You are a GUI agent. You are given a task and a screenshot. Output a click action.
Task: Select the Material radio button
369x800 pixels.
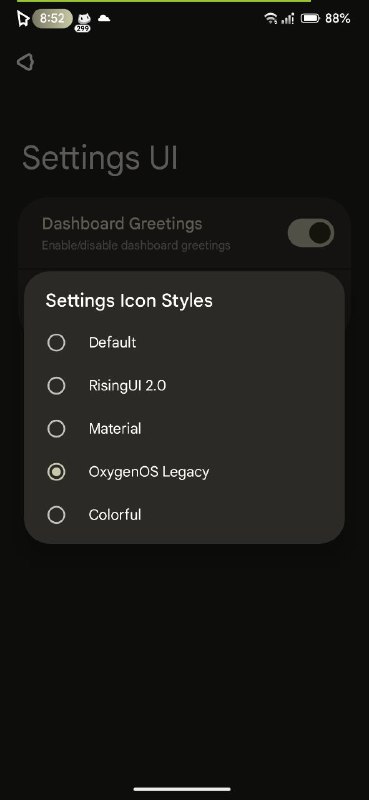(56, 429)
